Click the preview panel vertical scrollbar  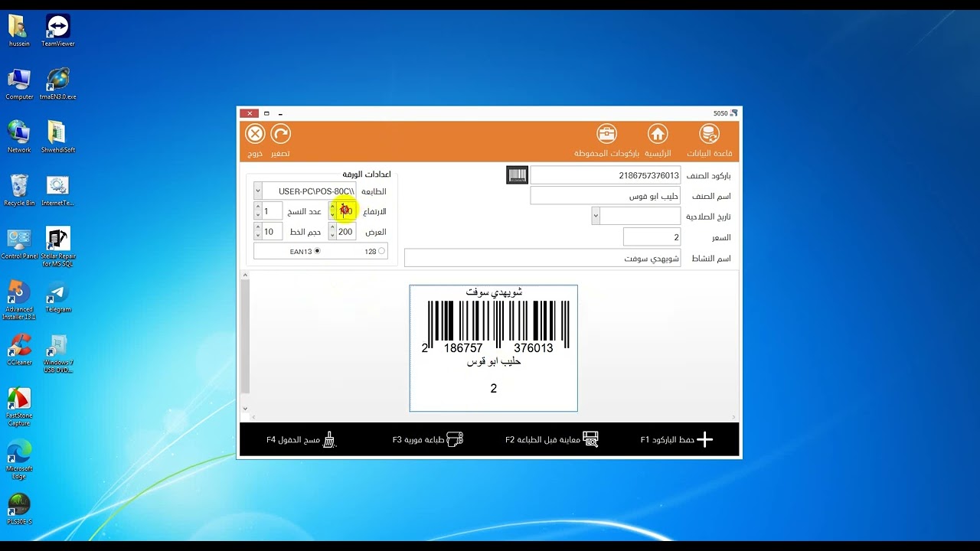245,337
